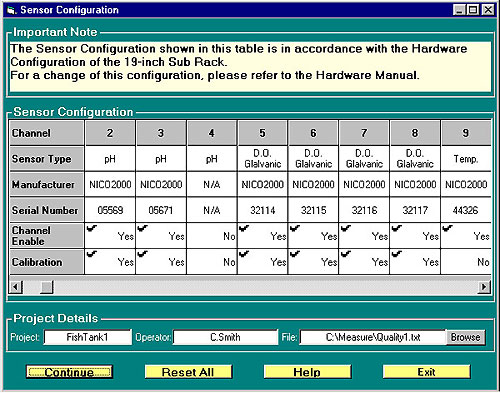Screen dimensions: 500x393
Task: Minimize the Sensor Configuration window
Action: point(459,10)
